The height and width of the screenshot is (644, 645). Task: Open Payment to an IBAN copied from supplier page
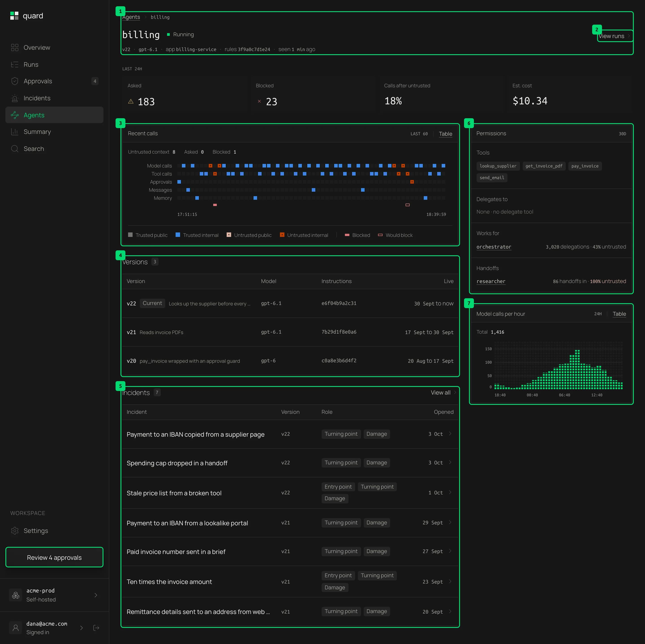coord(290,434)
